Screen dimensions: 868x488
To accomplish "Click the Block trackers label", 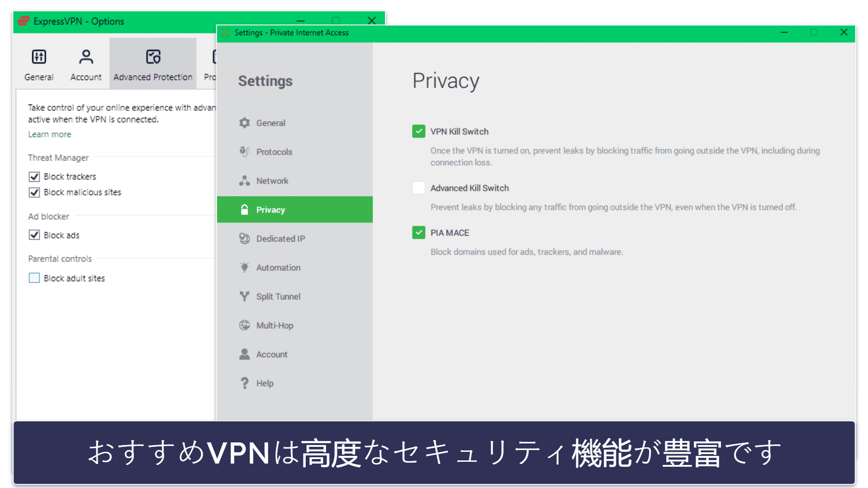I will pos(70,176).
